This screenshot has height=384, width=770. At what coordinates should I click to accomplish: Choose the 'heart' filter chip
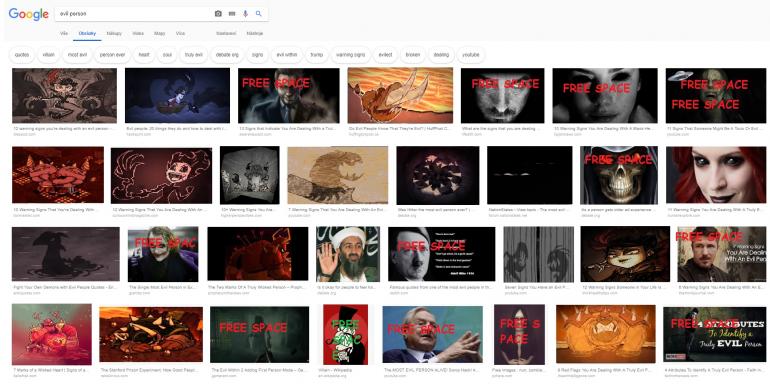[x=144, y=55]
